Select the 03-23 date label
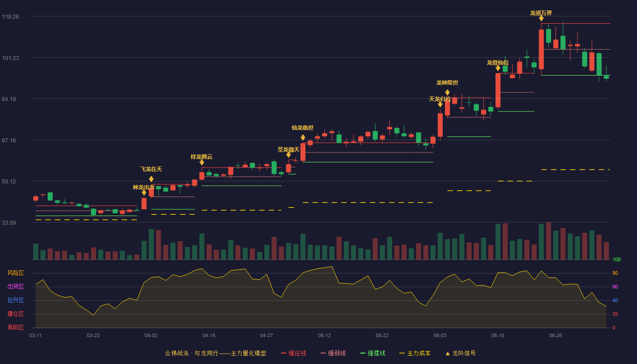Image resolution: width=637 pixels, height=364 pixels. click(93, 335)
